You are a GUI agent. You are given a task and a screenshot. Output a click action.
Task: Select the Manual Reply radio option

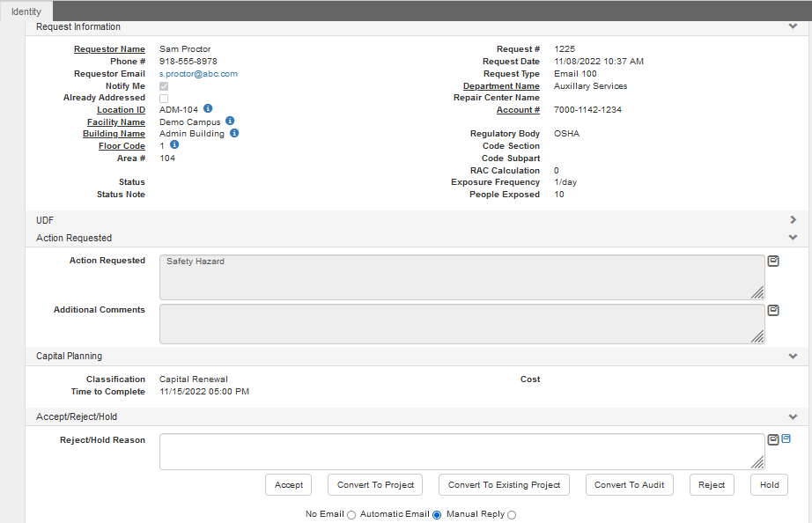click(x=512, y=515)
